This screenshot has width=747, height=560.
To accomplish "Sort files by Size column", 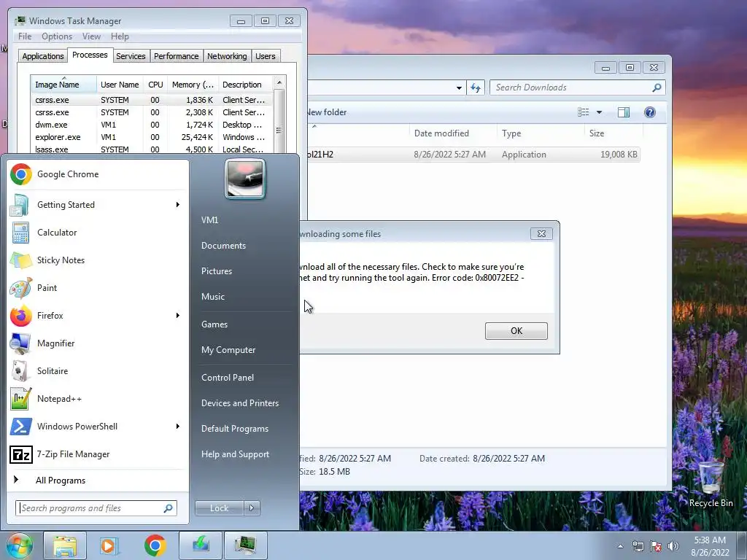I will 613,133.
